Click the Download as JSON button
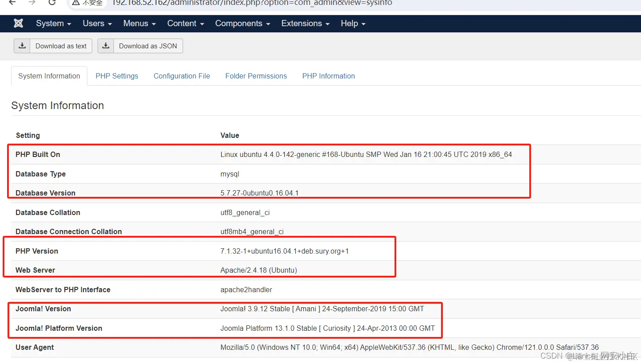641x364 pixels. coord(140,46)
